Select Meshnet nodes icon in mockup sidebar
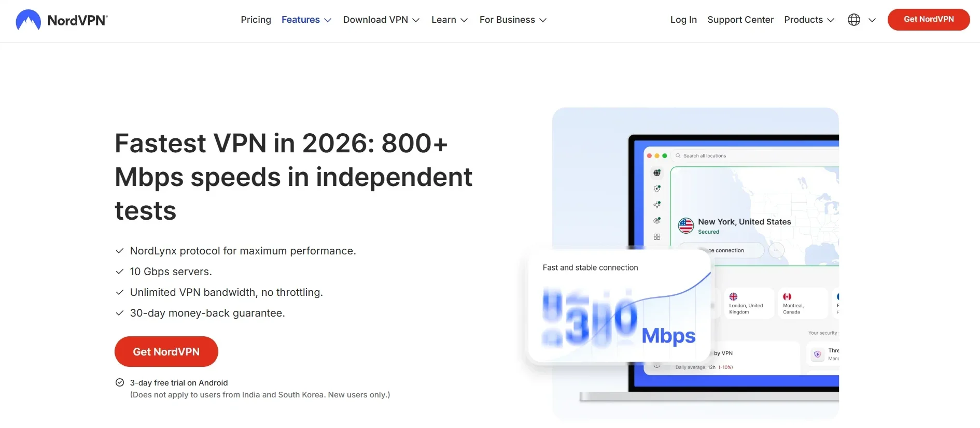The width and height of the screenshot is (980, 428). [x=657, y=205]
